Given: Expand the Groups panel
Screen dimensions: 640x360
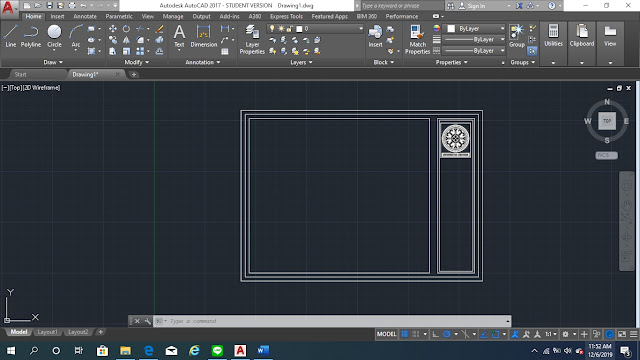Looking at the screenshot, I should tap(522, 62).
